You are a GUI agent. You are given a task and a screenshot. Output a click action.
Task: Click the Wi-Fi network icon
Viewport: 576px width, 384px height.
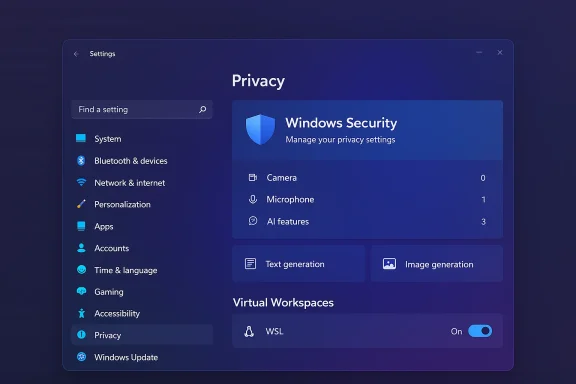pyautogui.click(x=81, y=182)
